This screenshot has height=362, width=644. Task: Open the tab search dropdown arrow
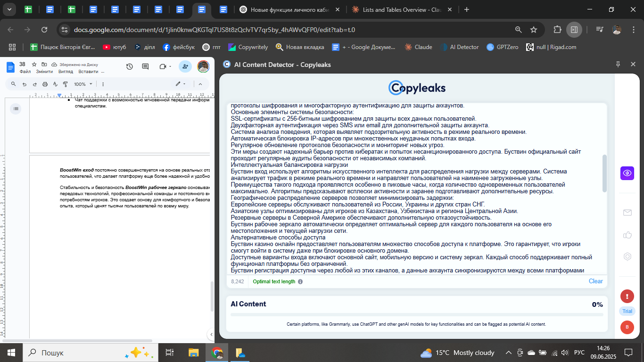(10, 9)
